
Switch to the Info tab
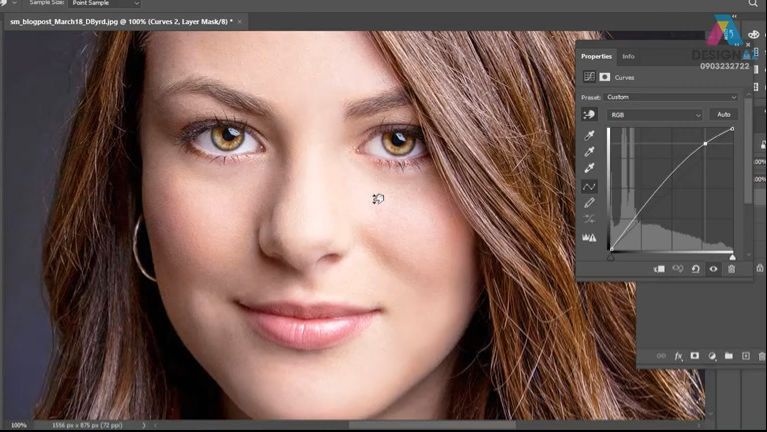(x=628, y=56)
